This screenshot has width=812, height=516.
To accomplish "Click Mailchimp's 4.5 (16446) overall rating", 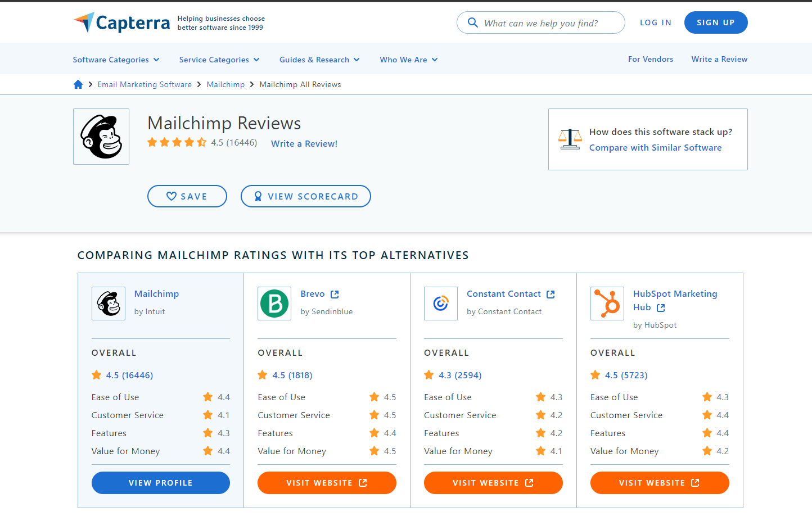I will tap(129, 375).
